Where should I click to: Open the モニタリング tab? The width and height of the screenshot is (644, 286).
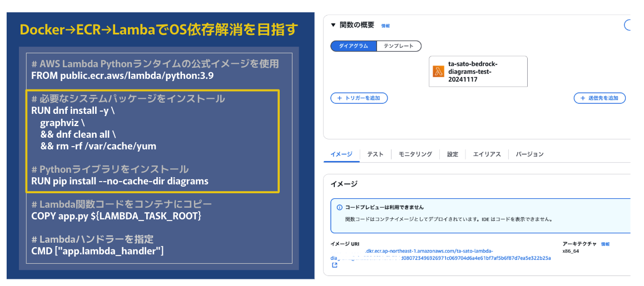[415, 154]
